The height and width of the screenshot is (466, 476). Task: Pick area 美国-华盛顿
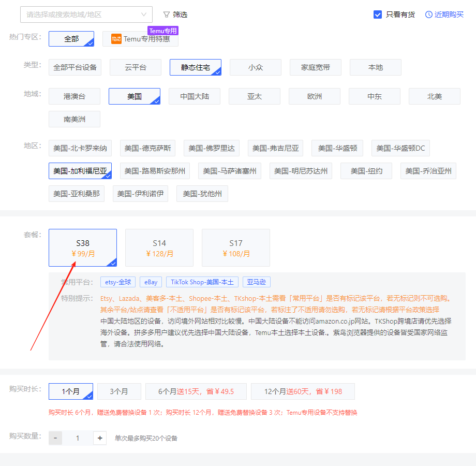(x=337, y=148)
